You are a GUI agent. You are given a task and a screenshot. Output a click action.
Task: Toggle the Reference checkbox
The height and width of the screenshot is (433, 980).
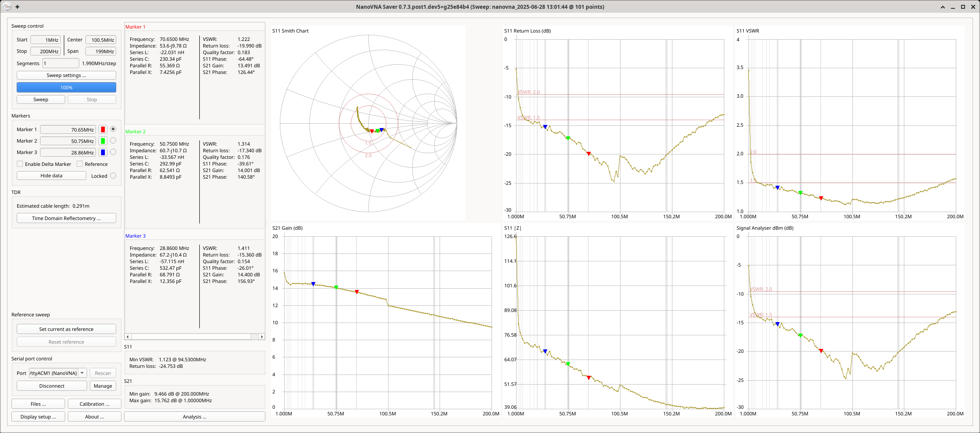click(80, 164)
